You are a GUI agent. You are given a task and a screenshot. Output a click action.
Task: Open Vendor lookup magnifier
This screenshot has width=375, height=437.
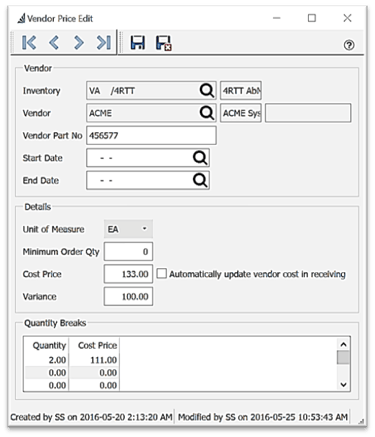coord(207,113)
